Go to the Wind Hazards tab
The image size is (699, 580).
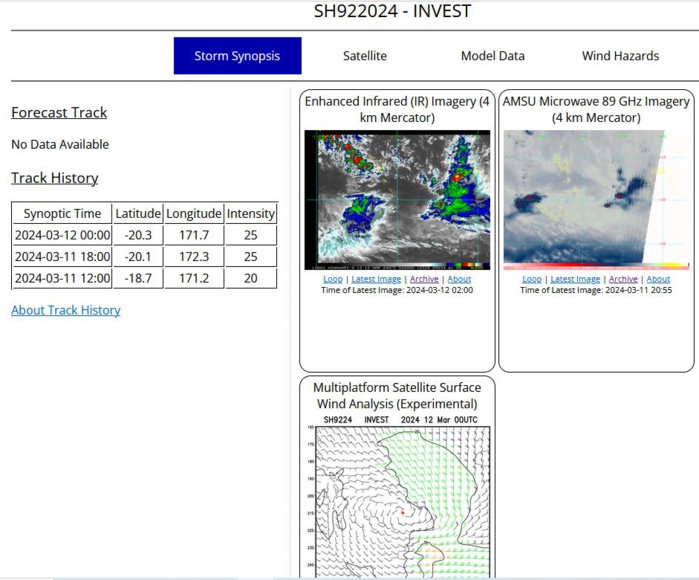pos(620,56)
